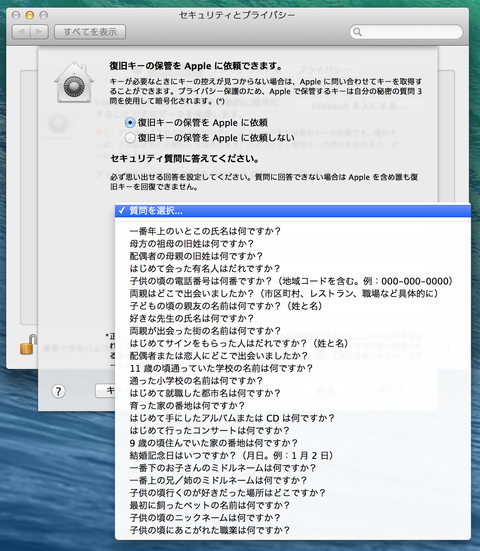This screenshot has width=480, height=551.
Task: Focus the System Preferences search field
Action: [x=406, y=32]
